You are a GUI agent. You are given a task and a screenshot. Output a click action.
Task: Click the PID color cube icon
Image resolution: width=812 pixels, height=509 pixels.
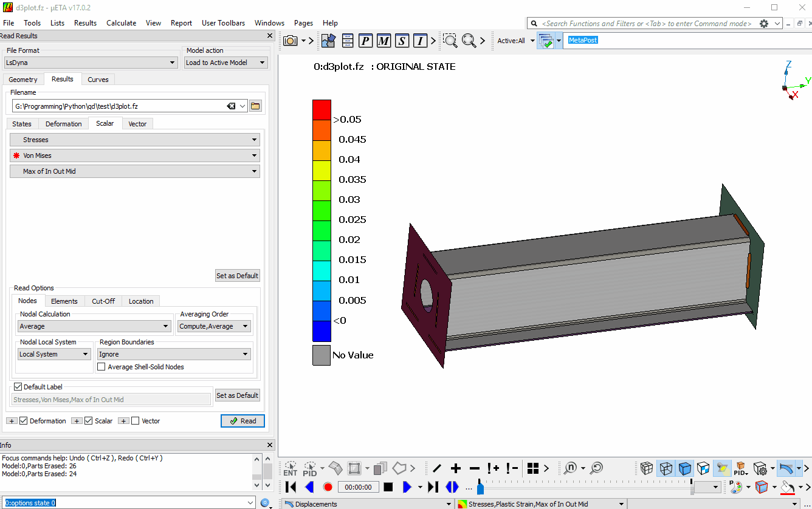click(x=740, y=468)
